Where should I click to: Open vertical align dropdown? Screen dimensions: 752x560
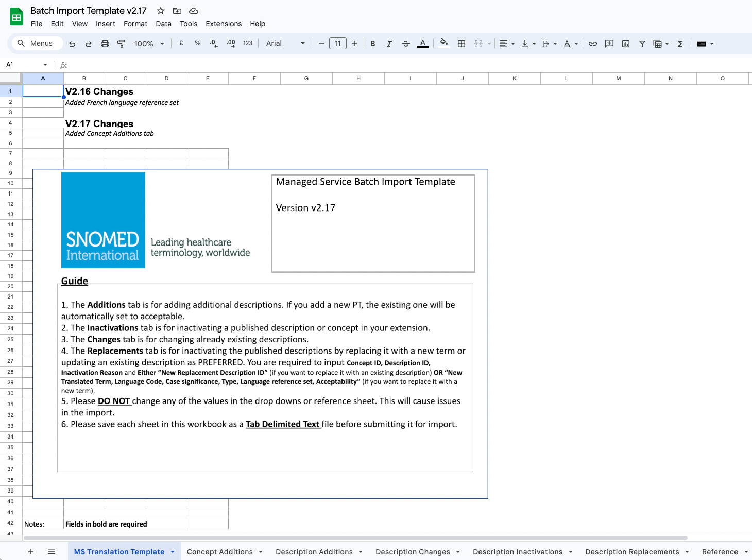(528, 44)
